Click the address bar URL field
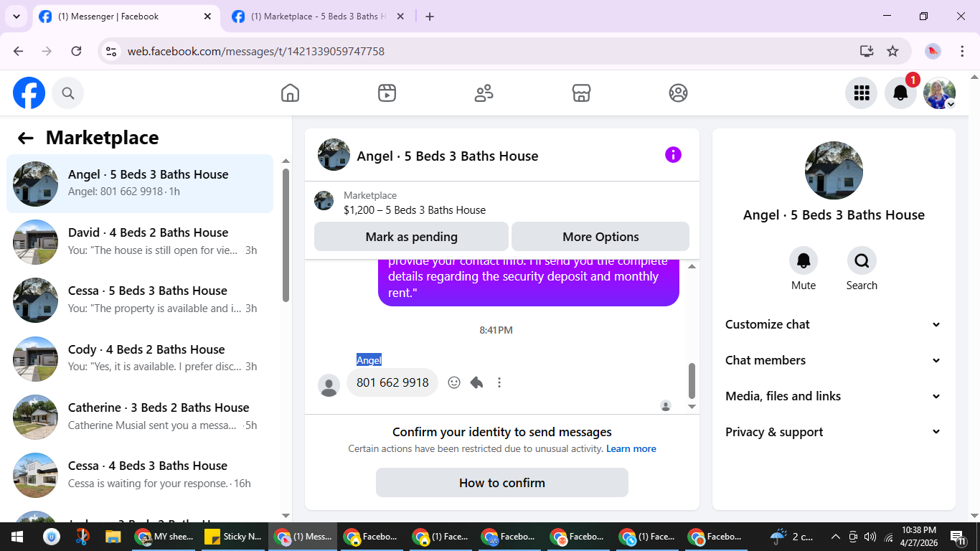Viewport: 980px width, 551px height. [x=488, y=51]
